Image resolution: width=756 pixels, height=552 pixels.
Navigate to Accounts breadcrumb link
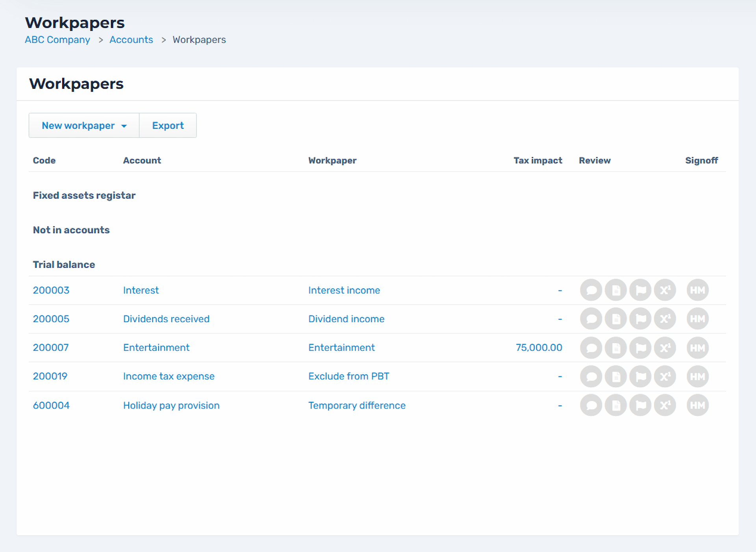[x=131, y=40]
